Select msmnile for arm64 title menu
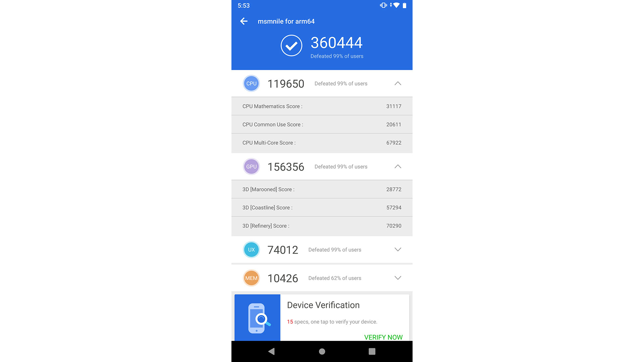This screenshot has height=362, width=644. pos(286,21)
